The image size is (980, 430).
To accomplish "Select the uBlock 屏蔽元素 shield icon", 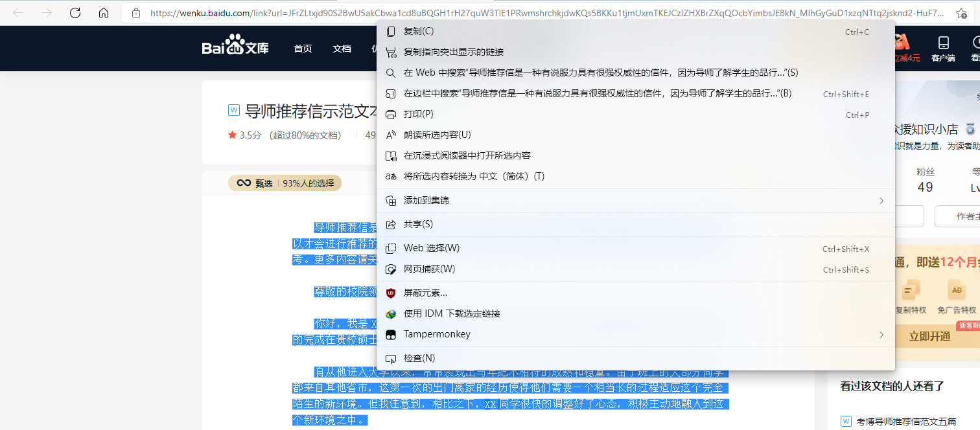I will click(x=391, y=293).
